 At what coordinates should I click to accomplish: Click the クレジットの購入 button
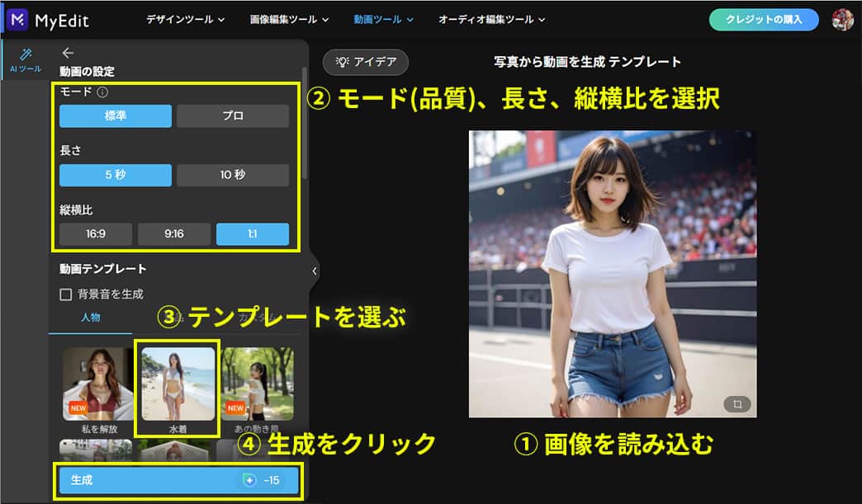[764, 19]
